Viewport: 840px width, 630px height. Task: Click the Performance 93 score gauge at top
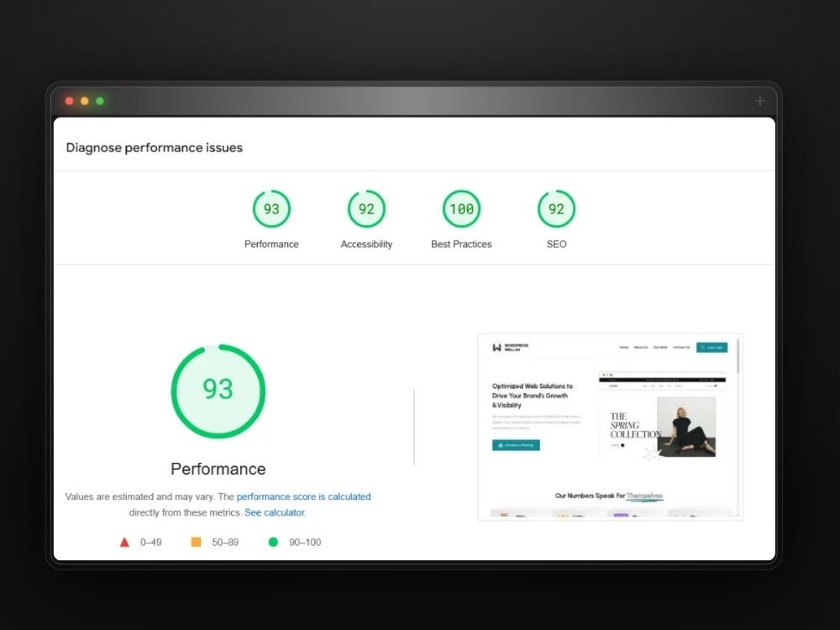tap(271, 209)
